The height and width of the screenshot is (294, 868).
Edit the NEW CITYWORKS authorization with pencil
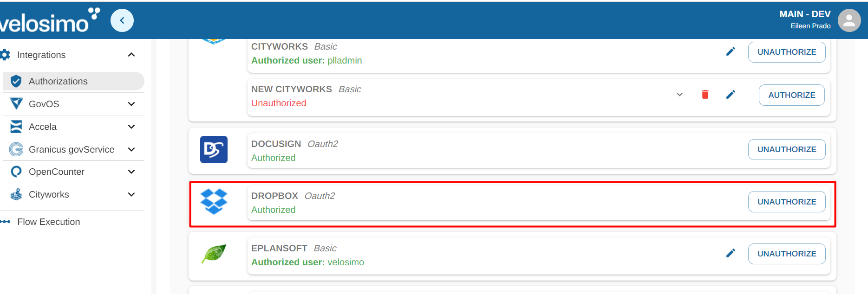731,95
